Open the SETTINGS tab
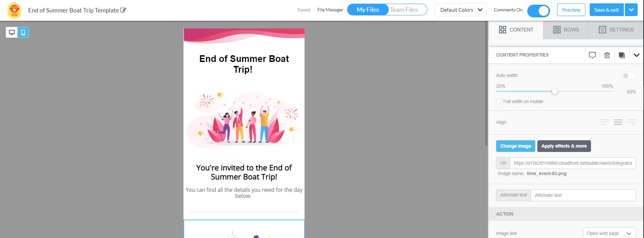Screen dimensions: 644x238 click(x=616, y=30)
